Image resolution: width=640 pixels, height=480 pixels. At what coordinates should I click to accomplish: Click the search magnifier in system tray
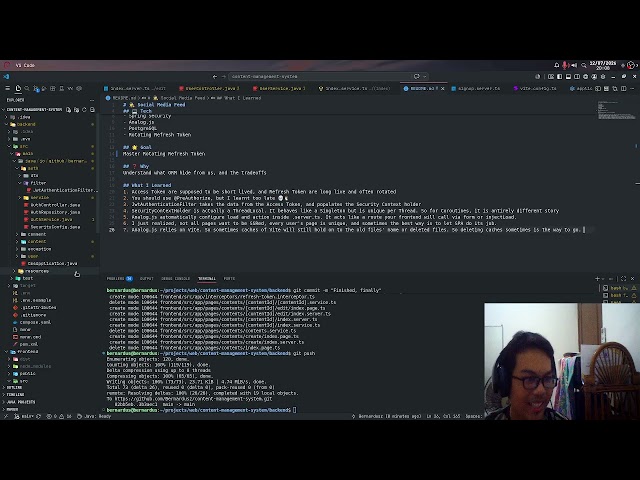pos(584,65)
